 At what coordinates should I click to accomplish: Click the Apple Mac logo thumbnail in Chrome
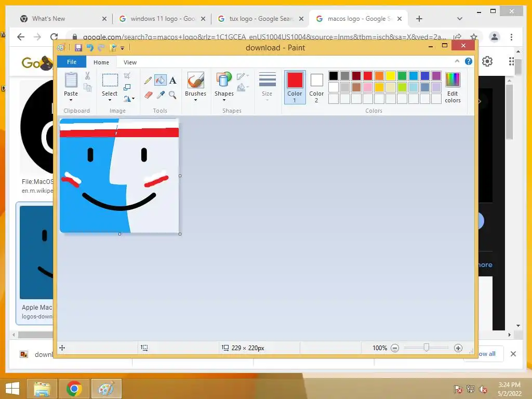click(x=37, y=252)
